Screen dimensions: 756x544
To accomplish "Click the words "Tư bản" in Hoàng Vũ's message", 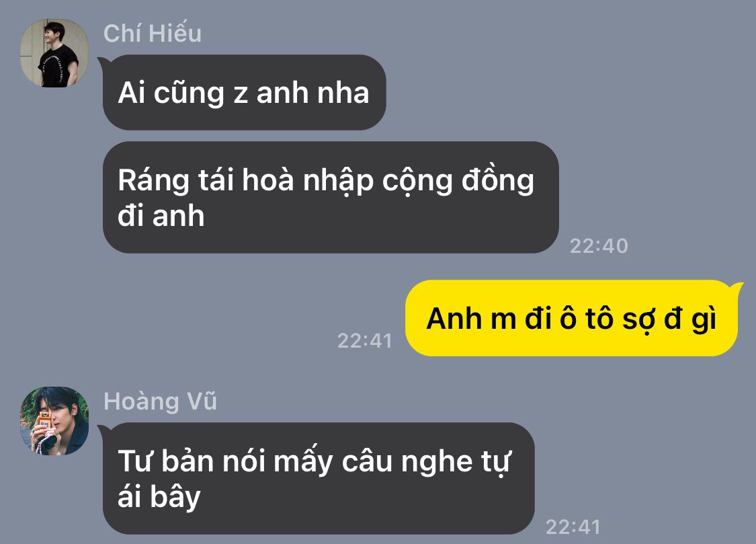I will click(165, 461).
